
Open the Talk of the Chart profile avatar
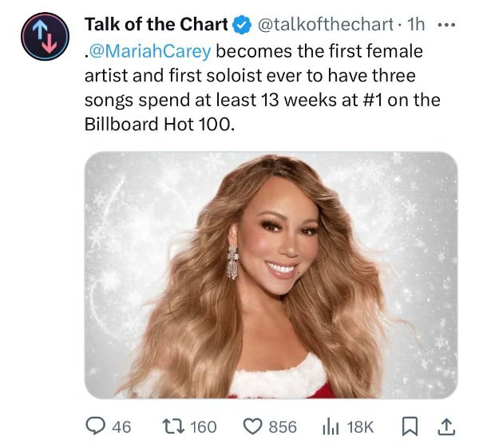pos(45,37)
